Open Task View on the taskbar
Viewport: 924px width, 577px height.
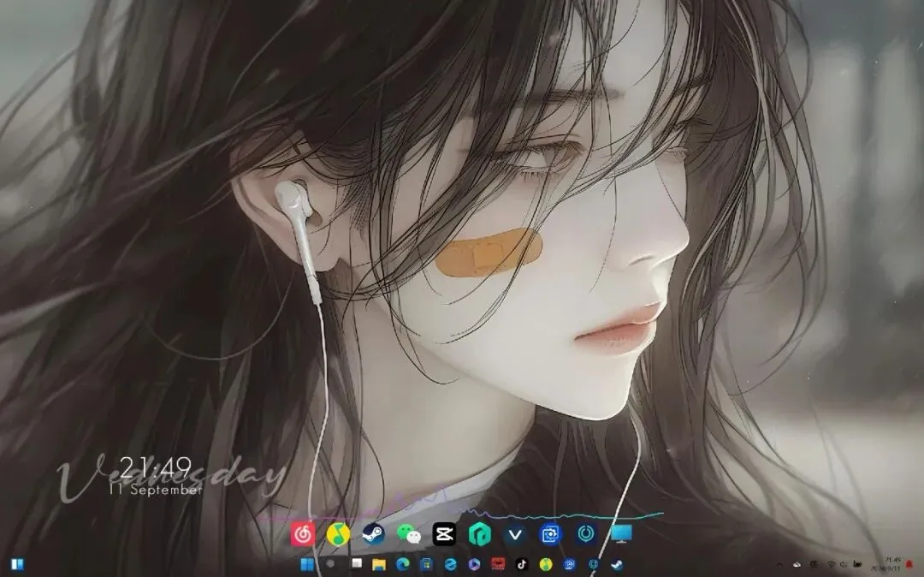point(357,563)
